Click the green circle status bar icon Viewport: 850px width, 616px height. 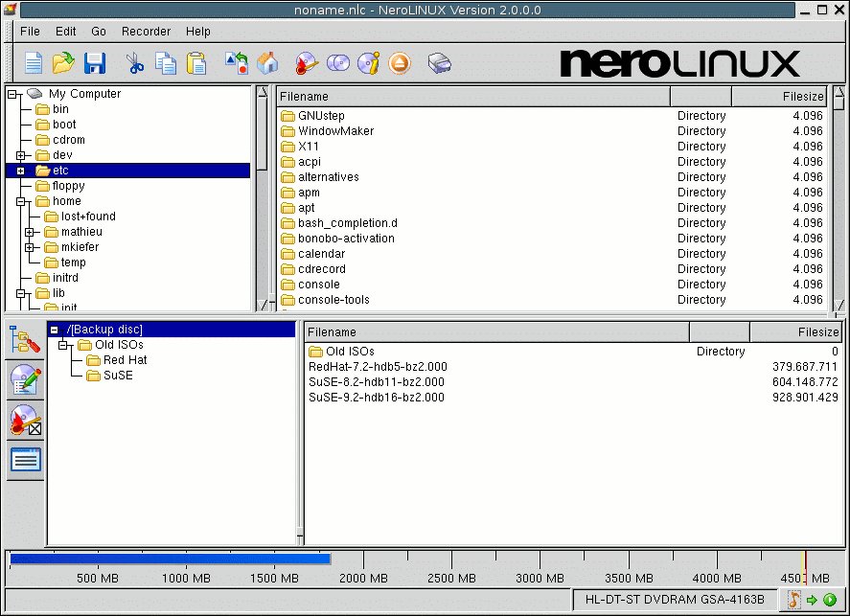(x=830, y=600)
